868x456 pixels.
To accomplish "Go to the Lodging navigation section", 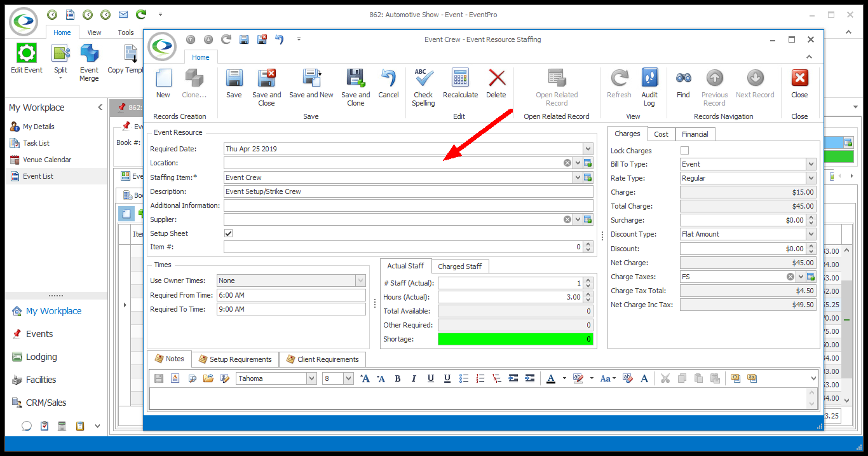I will [41, 357].
